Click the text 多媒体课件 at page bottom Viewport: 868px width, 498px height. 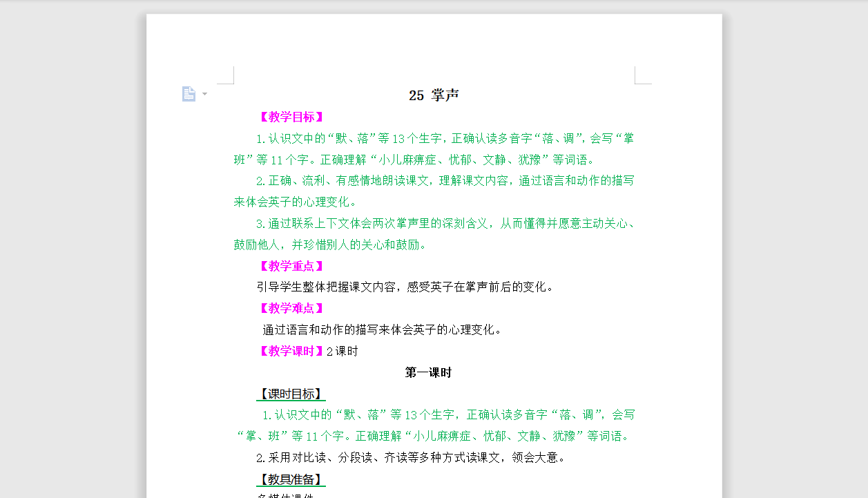(x=285, y=495)
